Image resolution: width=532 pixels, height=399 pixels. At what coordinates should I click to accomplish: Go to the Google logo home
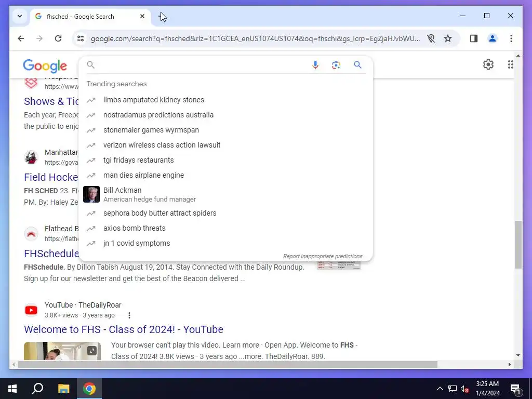click(45, 66)
